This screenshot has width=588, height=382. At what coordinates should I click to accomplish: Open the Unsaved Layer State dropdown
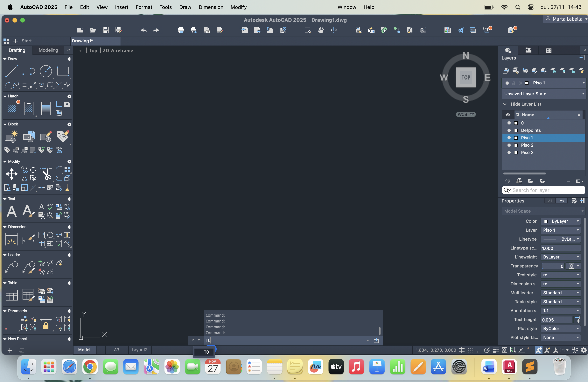pos(544,94)
